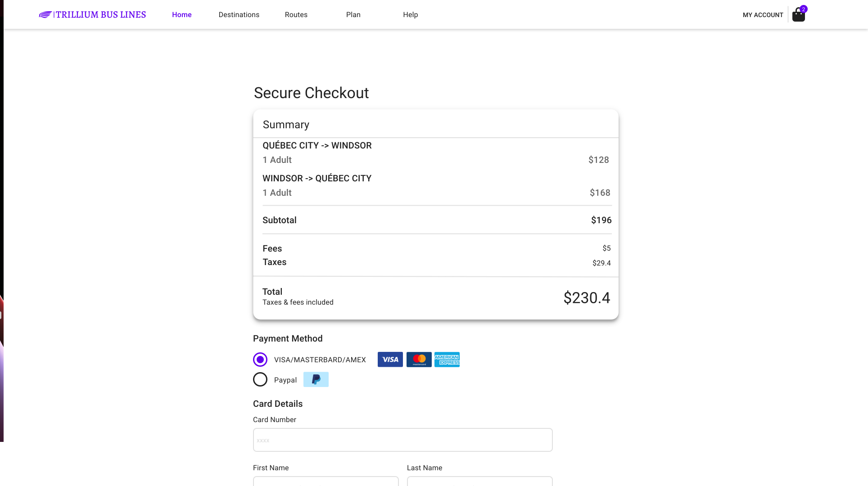Select American Express card icon
The width and height of the screenshot is (868, 486).
[447, 359]
